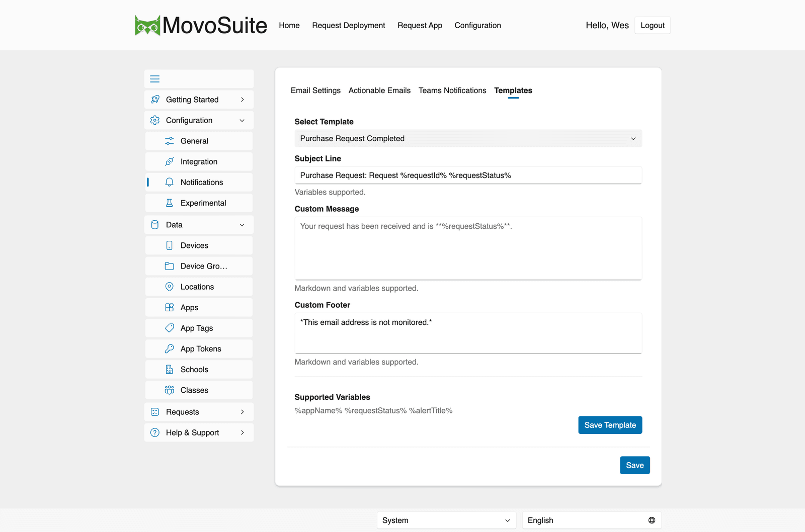Image resolution: width=805 pixels, height=532 pixels.
Task: Click the bottom Save button
Action: [635, 465]
